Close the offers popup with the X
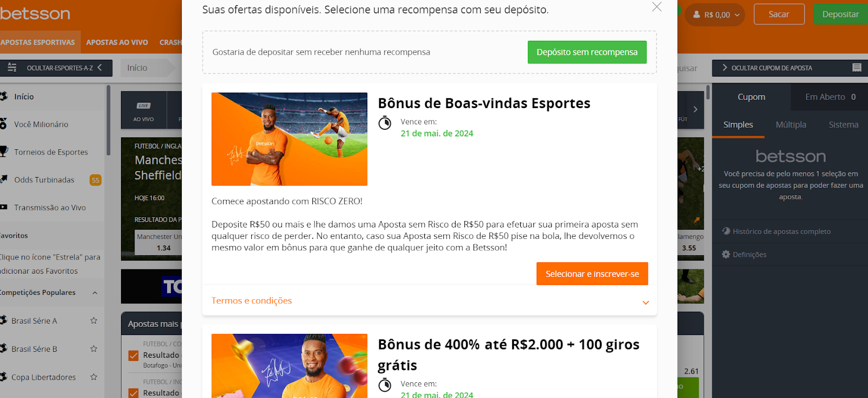This screenshot has width=868, height=398. coord(656,7)
